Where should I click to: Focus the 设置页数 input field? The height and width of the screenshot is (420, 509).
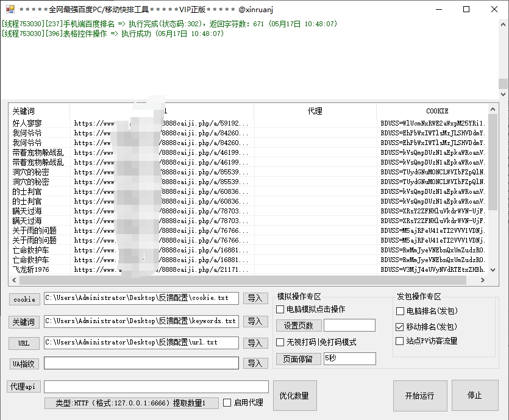tap(349, 326)
